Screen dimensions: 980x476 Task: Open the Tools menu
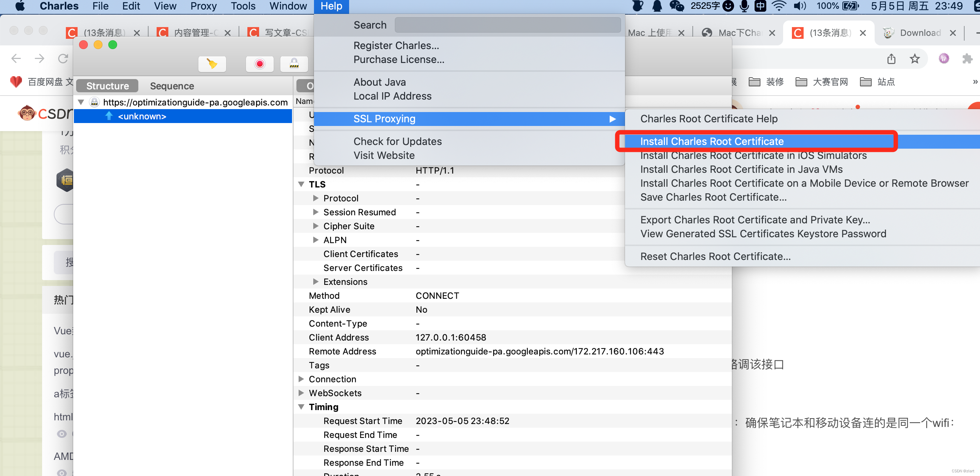pos(243,6)
